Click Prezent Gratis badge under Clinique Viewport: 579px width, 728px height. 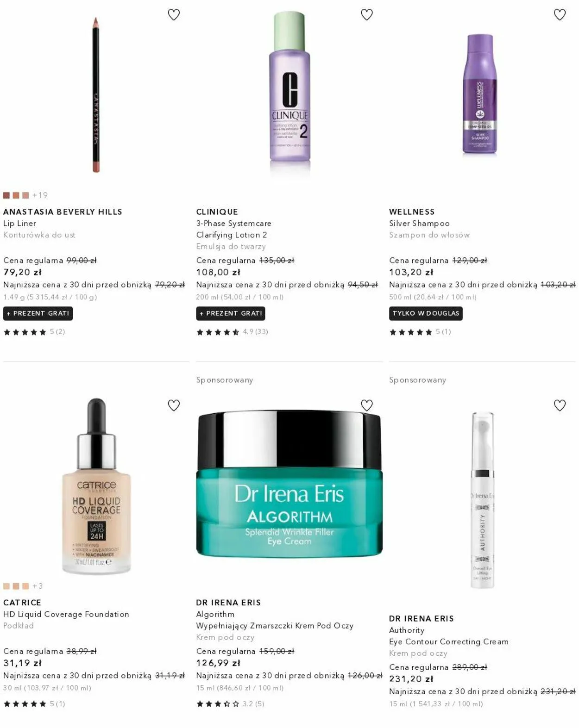click(231, 313)
